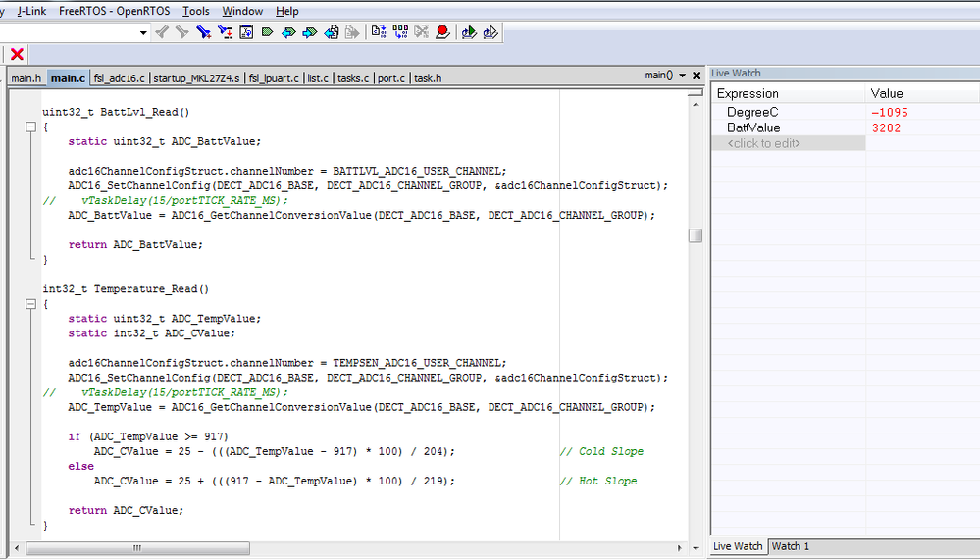Click the Value column header
The image size is (980, 560).
tap(922, 94)
